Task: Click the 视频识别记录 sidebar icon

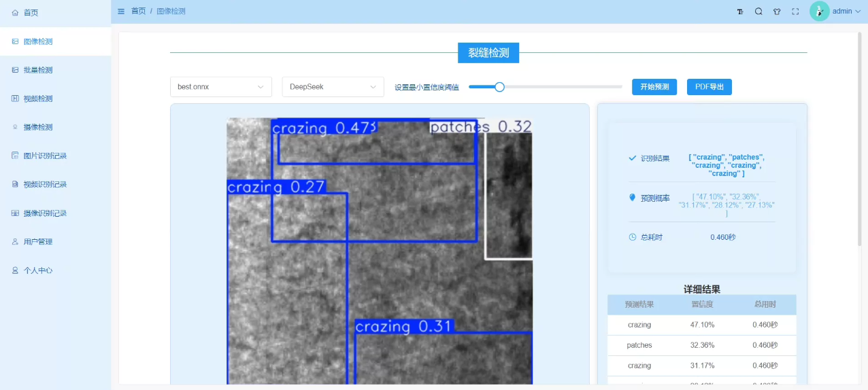Action: (x=15, y=184)
